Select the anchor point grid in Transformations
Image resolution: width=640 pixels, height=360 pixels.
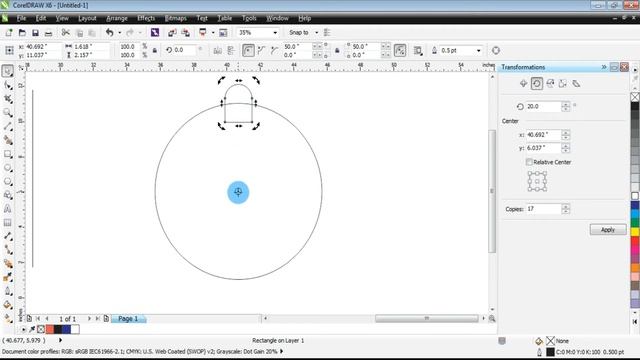click(x=537, y=182)
